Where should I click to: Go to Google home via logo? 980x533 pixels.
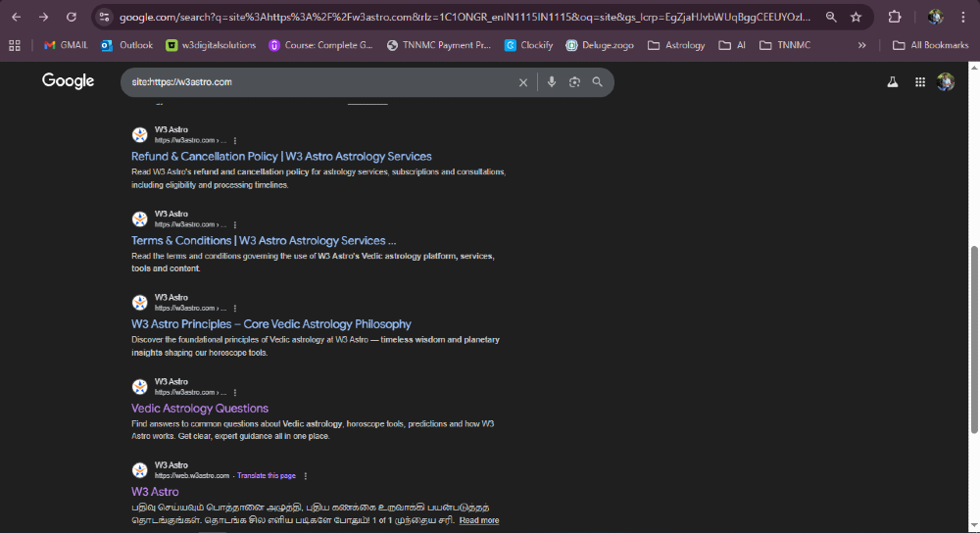click(68, 81)
